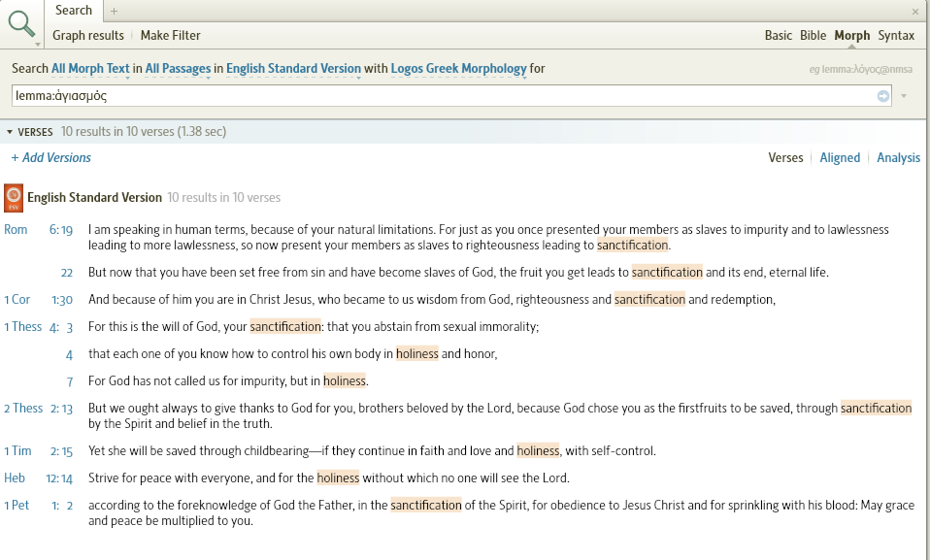Click the '10 results in 10 verses (1.38 sec)' summary
The image size is (930, 560).
(144, 132)
